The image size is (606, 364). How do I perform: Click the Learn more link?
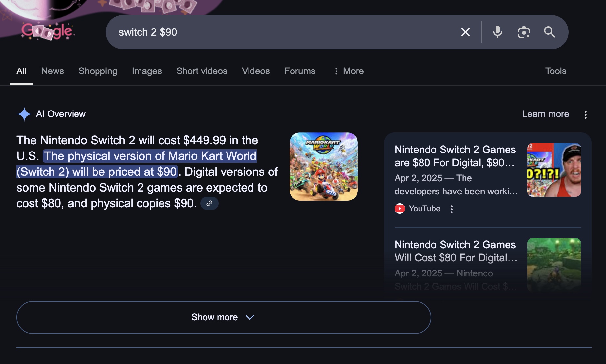pyautogui.click(x=546, y=114)
